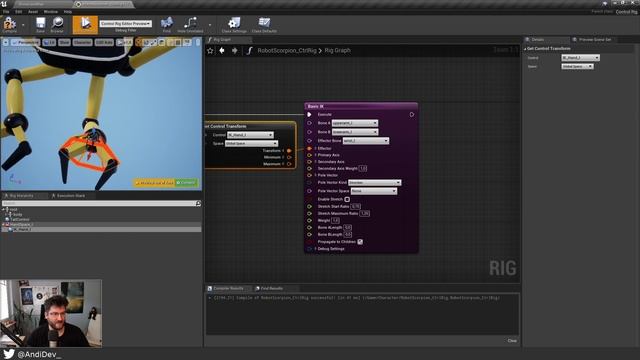The width and height of the screenshot is (640, 360).
Task: Click the Primary Axis input pin
Action: 309,155
